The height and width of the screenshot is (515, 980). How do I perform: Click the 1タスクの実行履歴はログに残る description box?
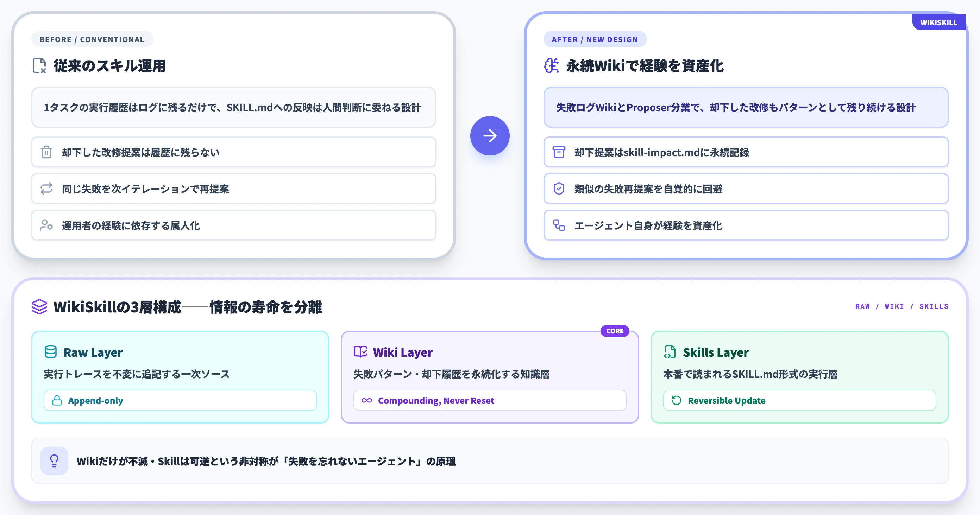(234, 108)
